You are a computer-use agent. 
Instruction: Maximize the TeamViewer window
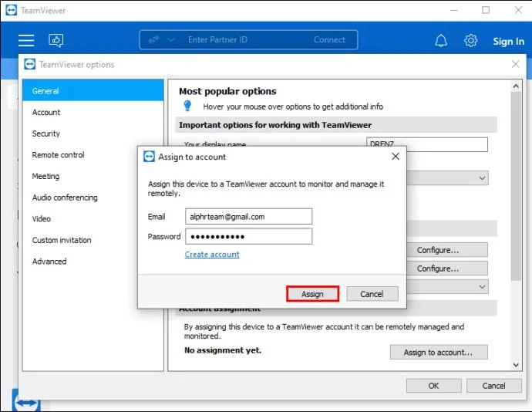click(x=486, y=10)
